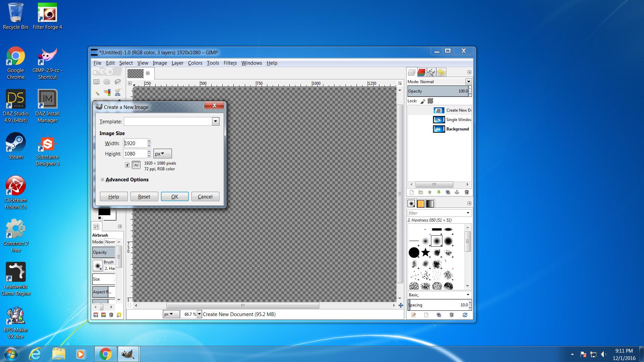Pick the Select by Color tool
This screenshot has width=644, height=362.
tap(107, 92)
